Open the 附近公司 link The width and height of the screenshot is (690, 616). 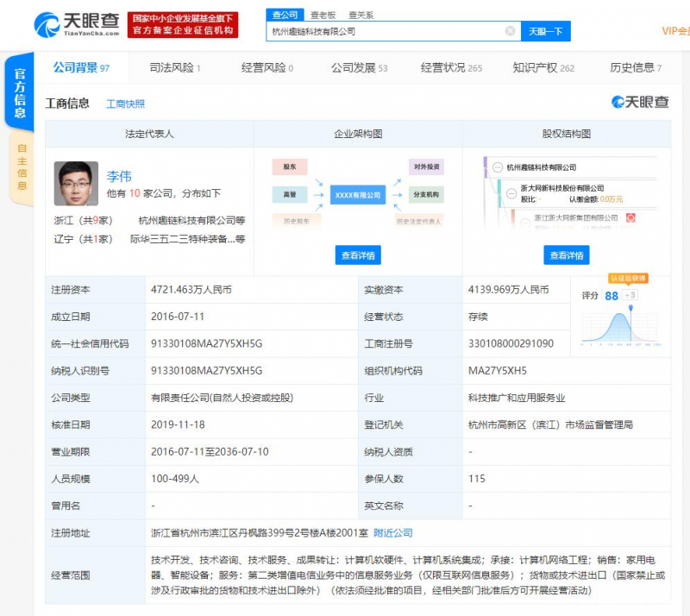coord(393,533)
